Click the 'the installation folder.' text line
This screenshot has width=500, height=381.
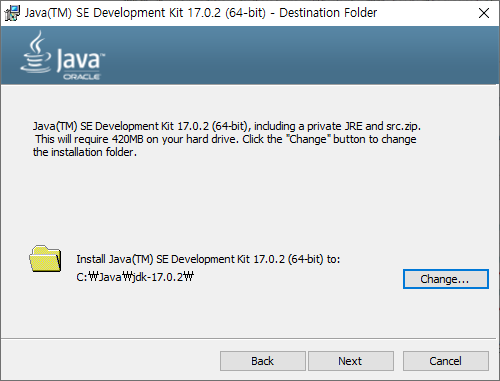85,152
